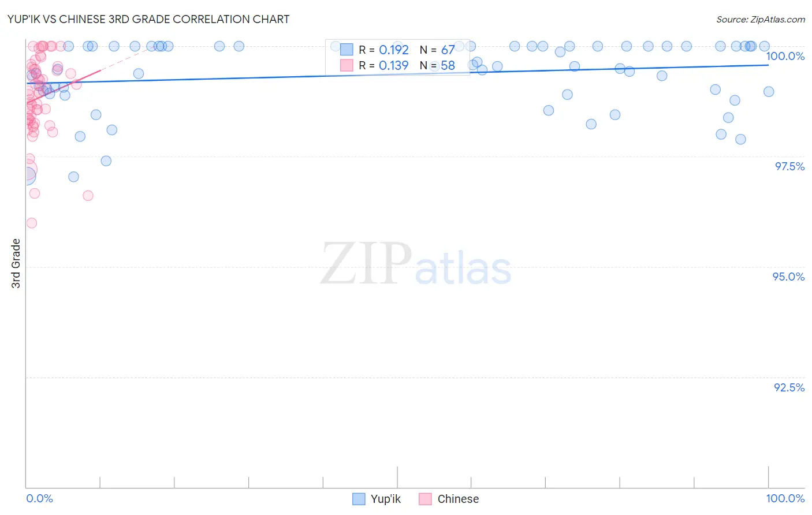812x515 pixels.
Task: Click the blue R = 0.192 stats swatch
Action: point(347,50)
